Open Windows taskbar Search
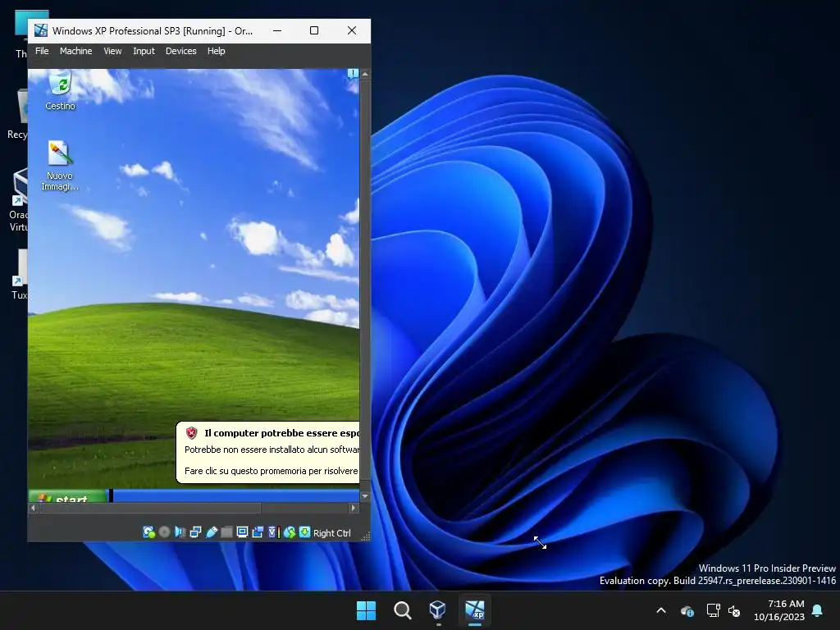 click(402, 610)
